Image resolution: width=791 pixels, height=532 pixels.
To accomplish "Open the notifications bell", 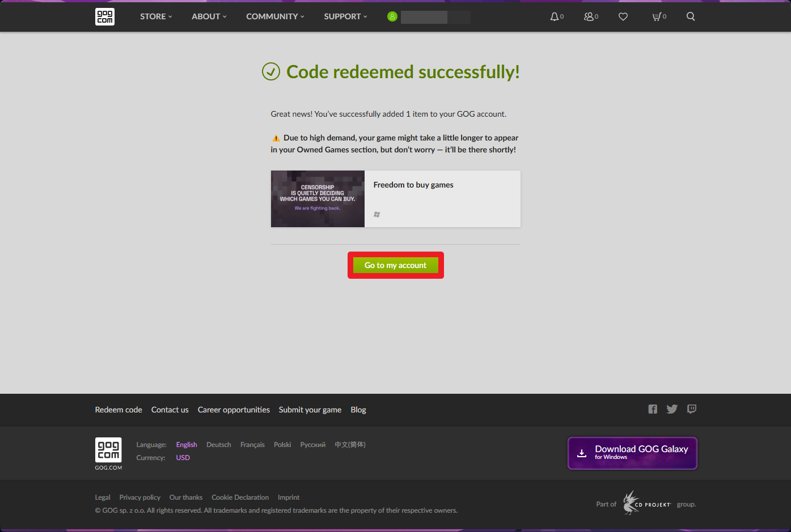I will (x=557, y=16).
